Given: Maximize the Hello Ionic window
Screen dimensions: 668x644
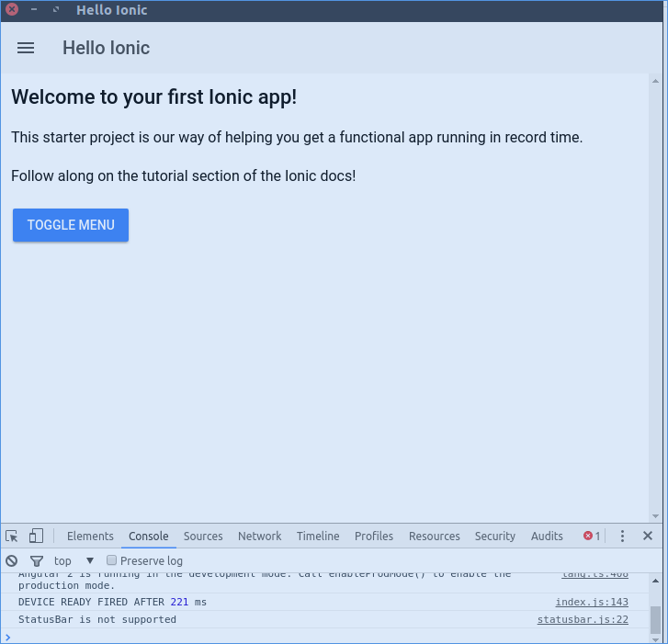Looking at the screenshot, I should [x=56, y=9].
